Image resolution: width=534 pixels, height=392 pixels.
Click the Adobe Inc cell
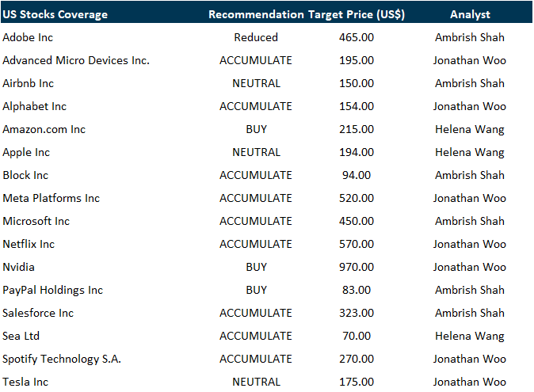tap(29, 37)
